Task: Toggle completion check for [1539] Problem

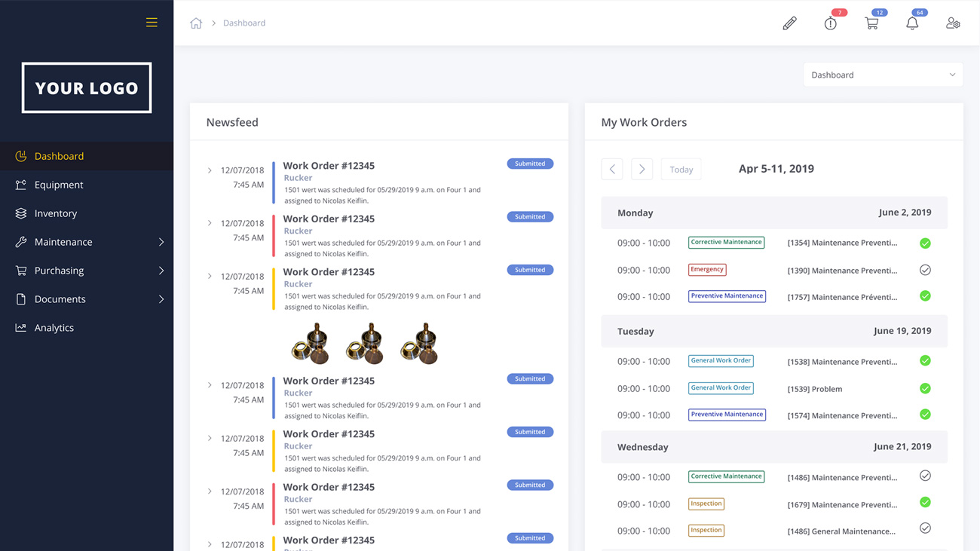Action: (x=925, y=389)
